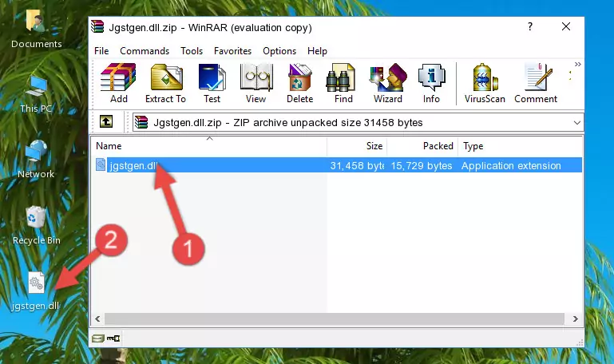Open the Favorites menu

pyautogui.click(x=232, y=51)
